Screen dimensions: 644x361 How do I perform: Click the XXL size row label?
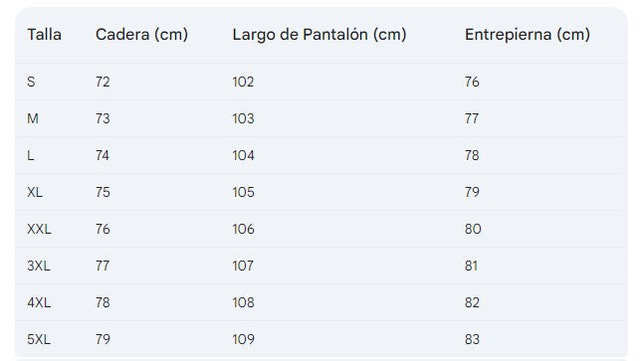click(x=40, y=229)
